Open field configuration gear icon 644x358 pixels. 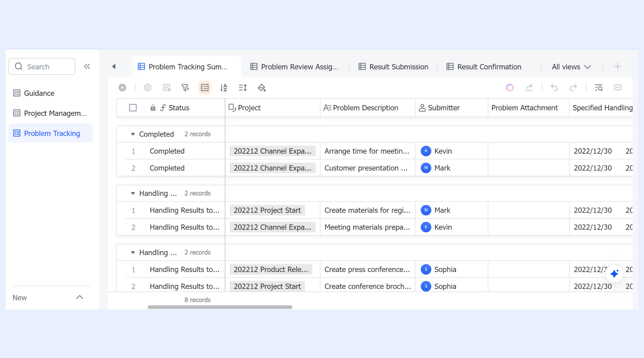click(148, 88)
